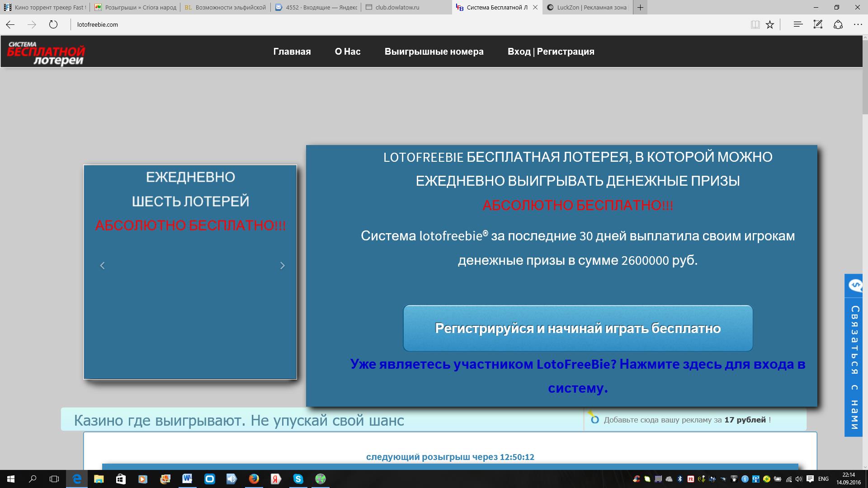Switch to club.dowlatow.ru tab

pyautogui.click(x=406, y=7)
